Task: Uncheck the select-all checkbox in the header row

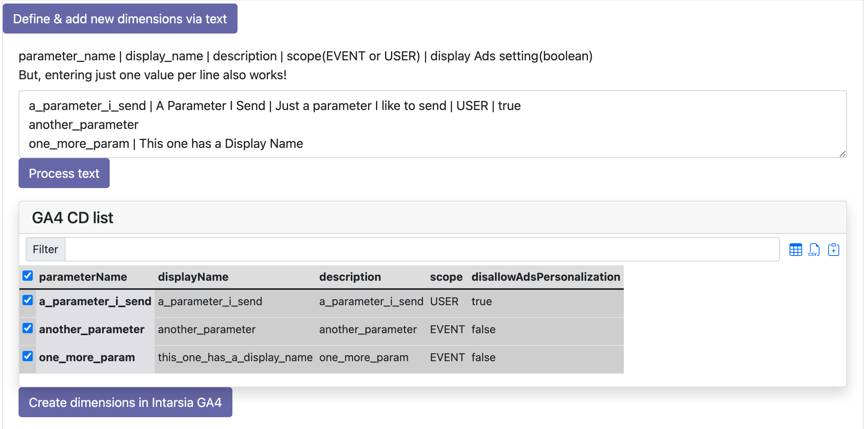Action: click(x=27, y=276)
